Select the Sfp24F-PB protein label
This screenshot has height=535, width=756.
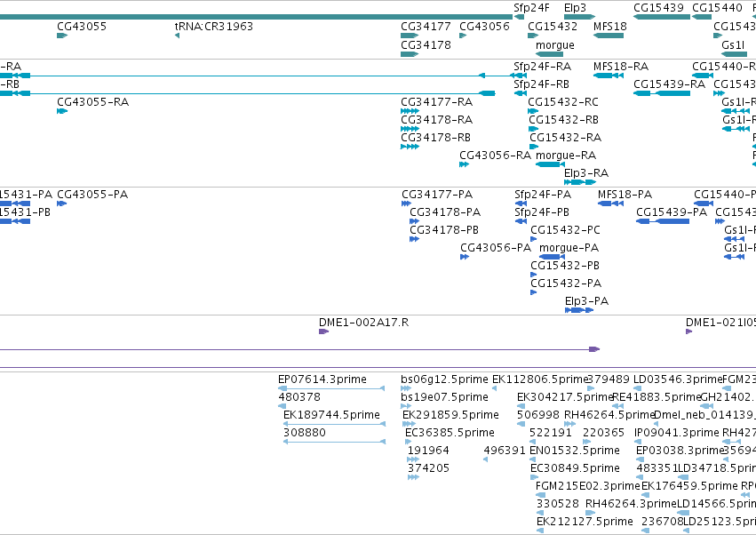click(x=542, y=212)
